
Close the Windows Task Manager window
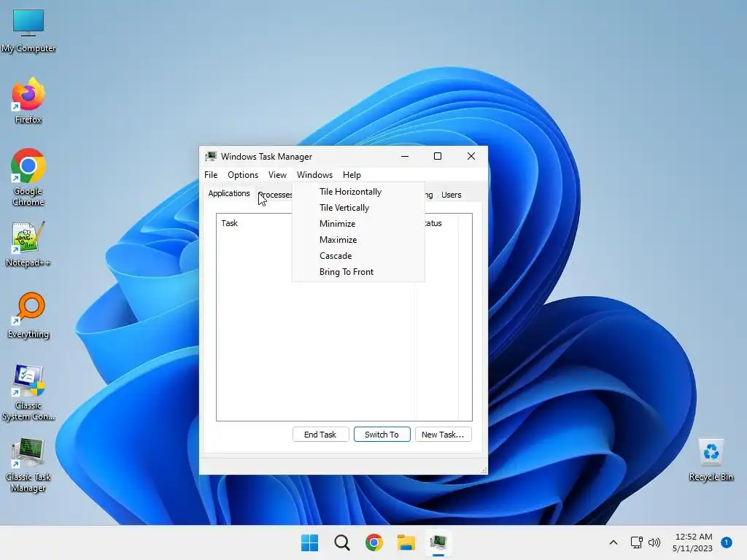[x=471, y=156]
